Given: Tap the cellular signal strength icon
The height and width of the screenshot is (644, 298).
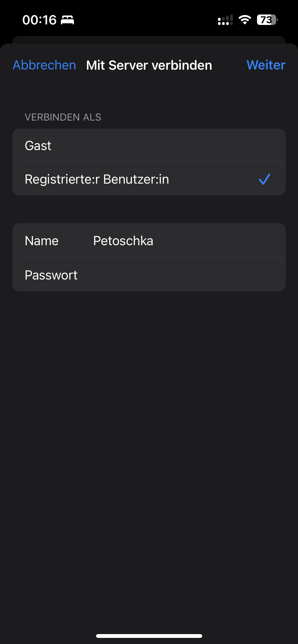Looking at the screenshot, I should [x=225, y=20].
